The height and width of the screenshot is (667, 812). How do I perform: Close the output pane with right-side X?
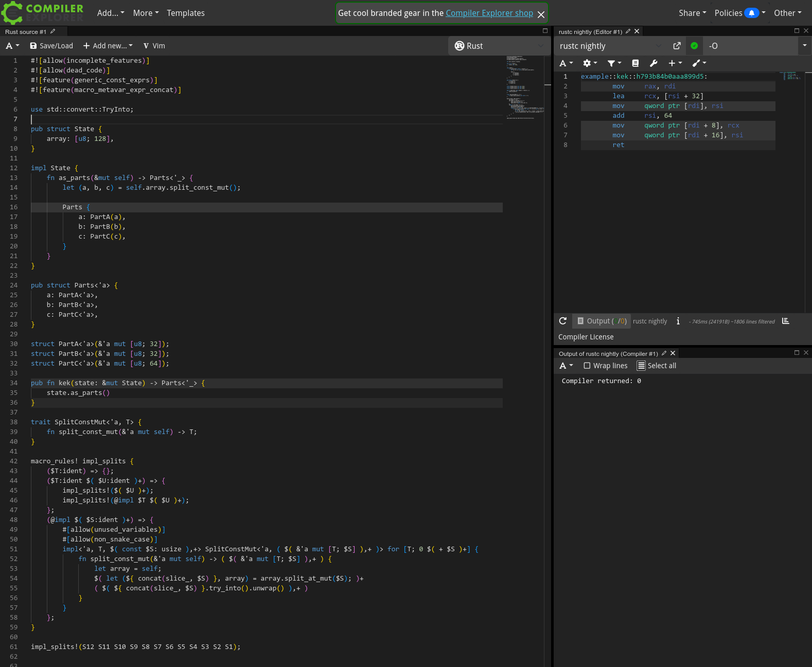(806, 353)
